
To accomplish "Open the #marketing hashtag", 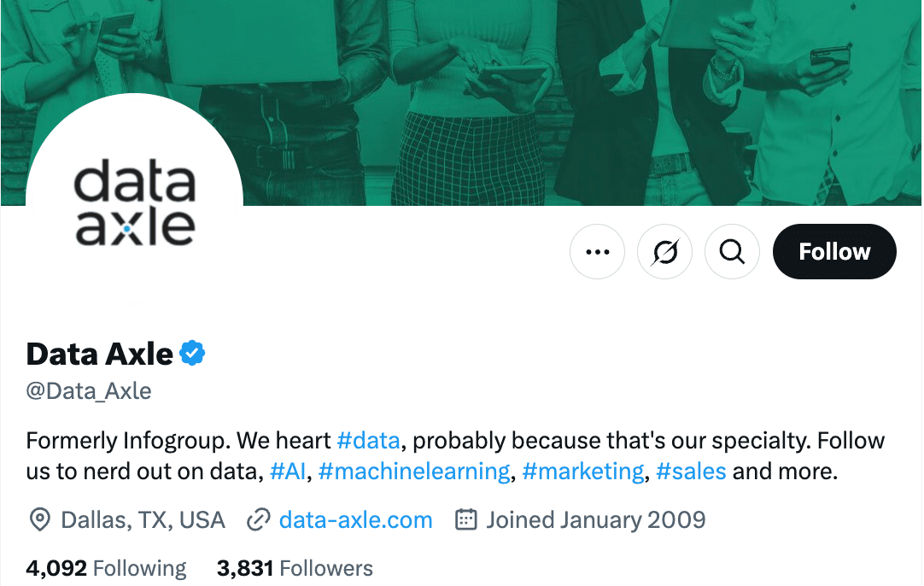I will coord(583,471).
